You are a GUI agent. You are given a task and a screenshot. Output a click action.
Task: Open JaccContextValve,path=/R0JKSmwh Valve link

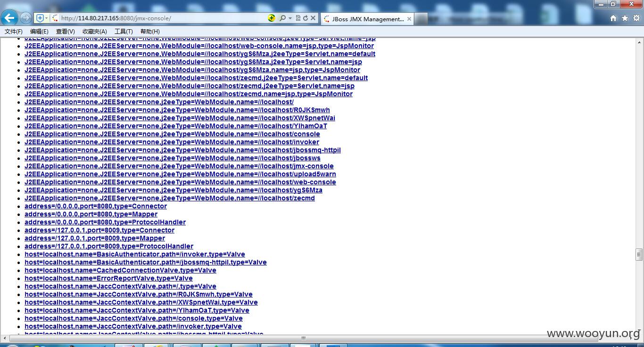click(139, 294)
